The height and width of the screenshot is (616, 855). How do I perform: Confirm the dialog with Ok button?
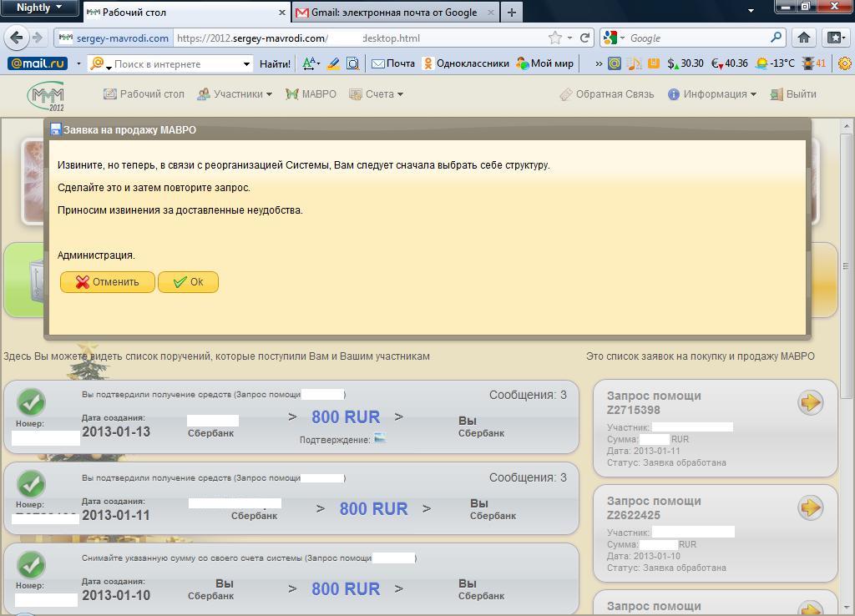click(188, 282)
